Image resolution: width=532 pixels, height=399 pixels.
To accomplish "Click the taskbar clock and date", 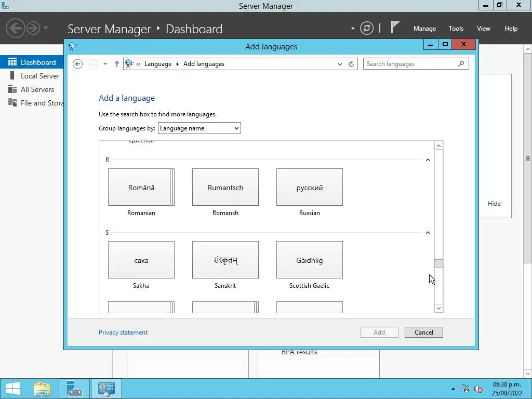I will click(x=507, y=389).
